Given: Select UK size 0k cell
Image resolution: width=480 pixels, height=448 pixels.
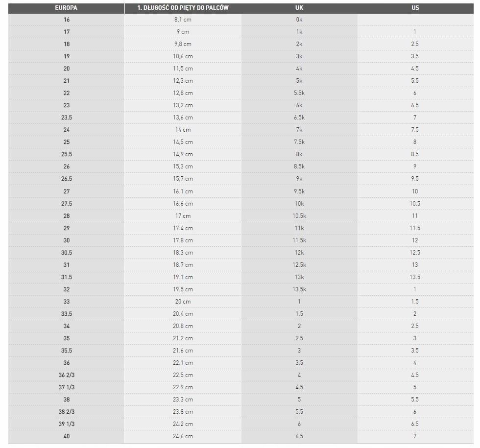Looking at the screenshot, I should tap(299, 20).
